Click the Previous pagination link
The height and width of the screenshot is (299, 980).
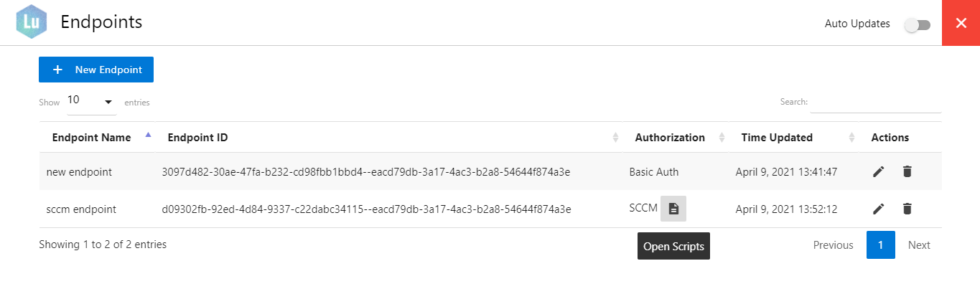click(x=833, y=245)
